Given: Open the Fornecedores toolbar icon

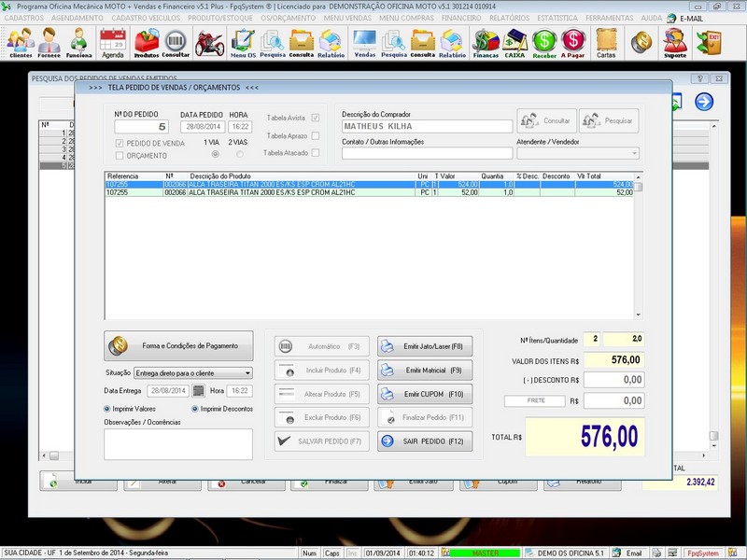Looking at the screenshot, I should (49, 43).
